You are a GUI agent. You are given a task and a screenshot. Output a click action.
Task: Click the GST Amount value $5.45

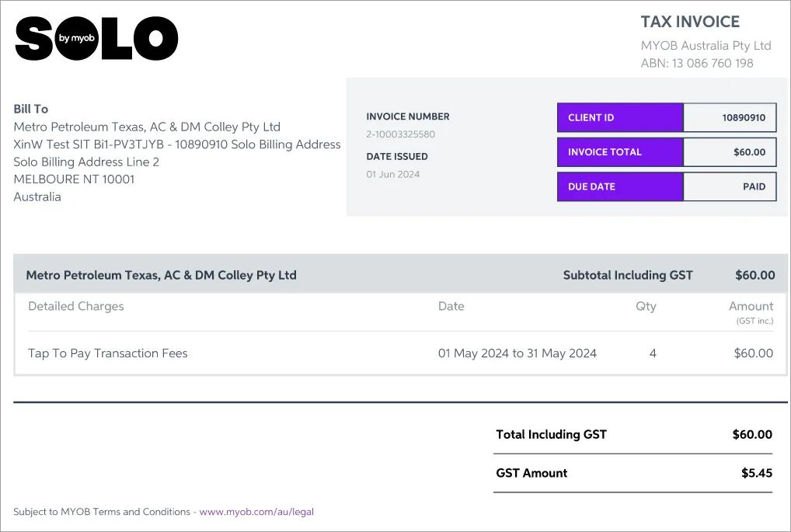[x=757, y=473]
